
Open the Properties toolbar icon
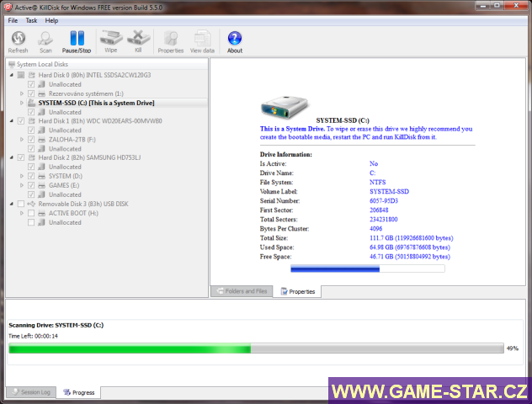[171, 38]
